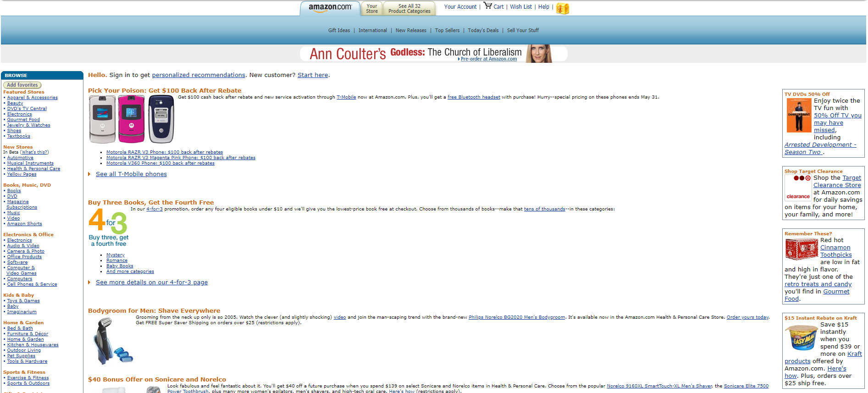Open the shopping cart icon

point(487,6)
